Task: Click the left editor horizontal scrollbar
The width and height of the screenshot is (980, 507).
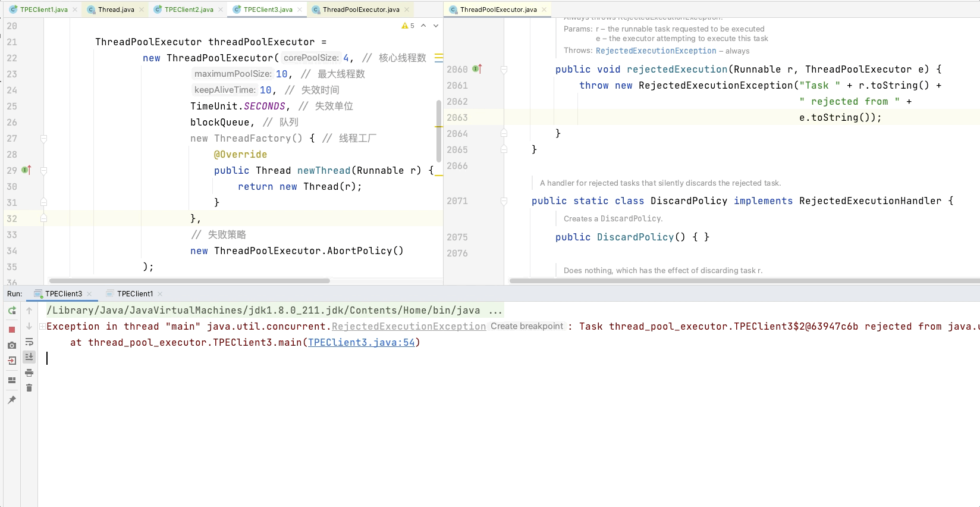Action: pos(189,281)
